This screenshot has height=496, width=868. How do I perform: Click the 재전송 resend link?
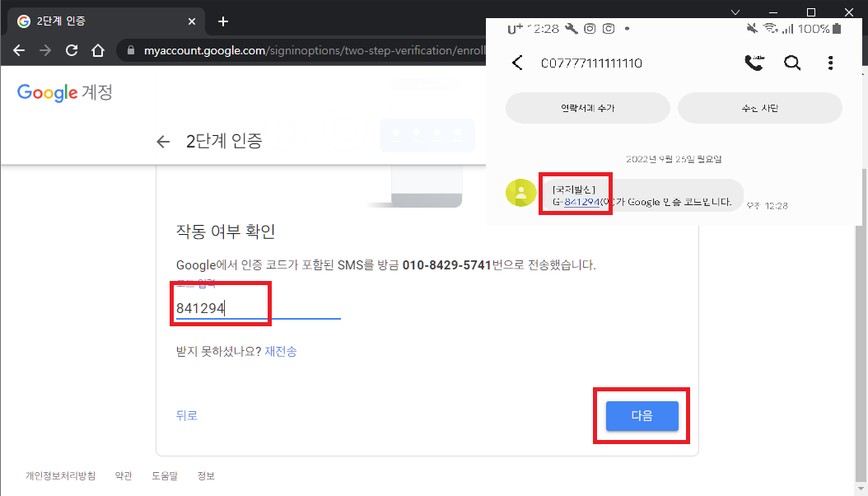281,352
